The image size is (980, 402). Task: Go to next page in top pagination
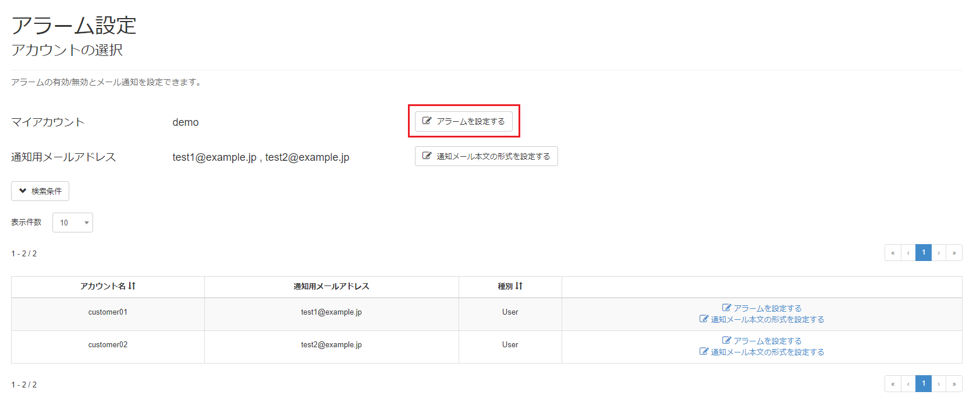pos(939,253)
